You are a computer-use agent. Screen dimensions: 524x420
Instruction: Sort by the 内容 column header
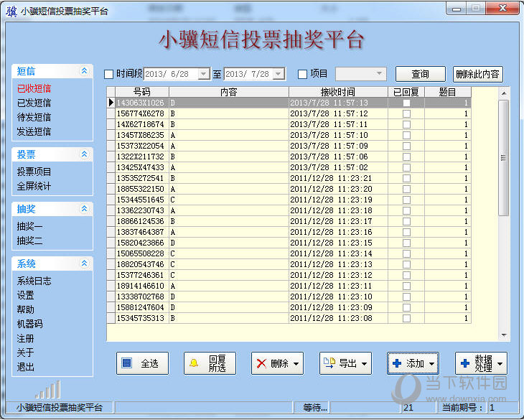click(x=229, y=92)
